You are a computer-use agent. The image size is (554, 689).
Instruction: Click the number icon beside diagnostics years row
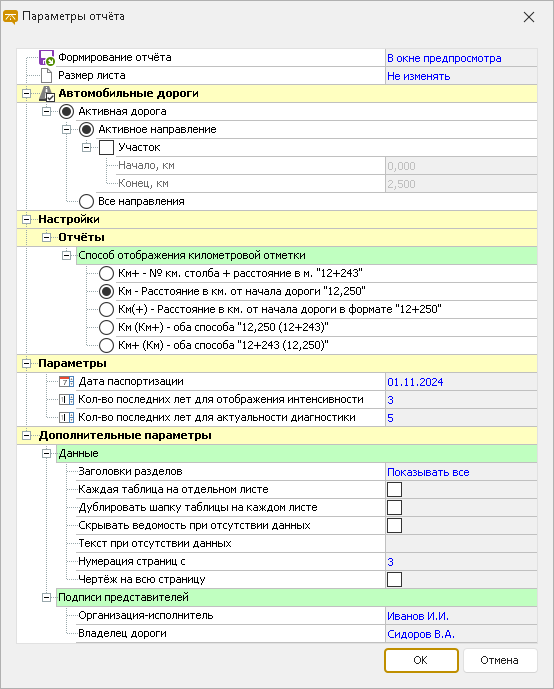[66, 417]
